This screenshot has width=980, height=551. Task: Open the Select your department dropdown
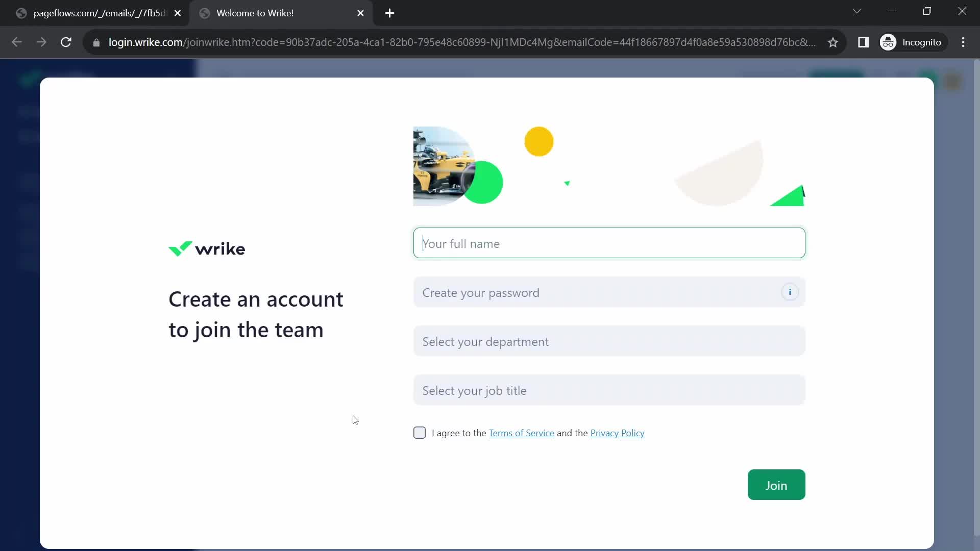tap(609, 341)
